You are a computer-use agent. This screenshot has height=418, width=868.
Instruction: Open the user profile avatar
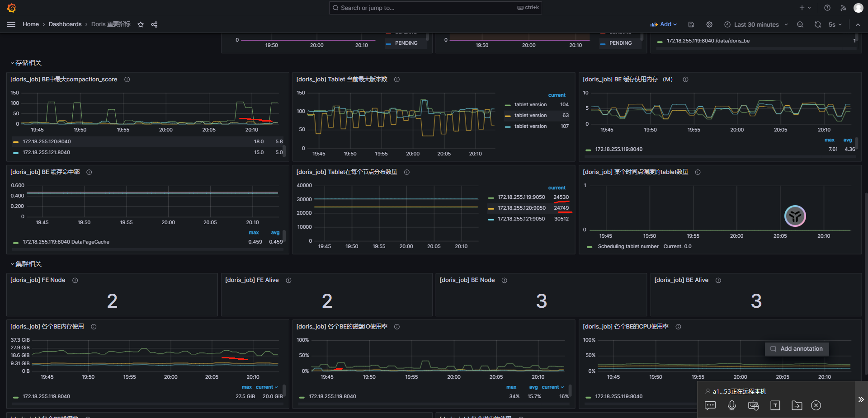tap(858, 8)
